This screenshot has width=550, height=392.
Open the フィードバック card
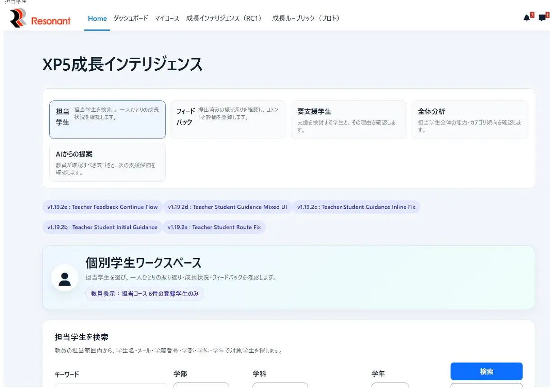228,119
